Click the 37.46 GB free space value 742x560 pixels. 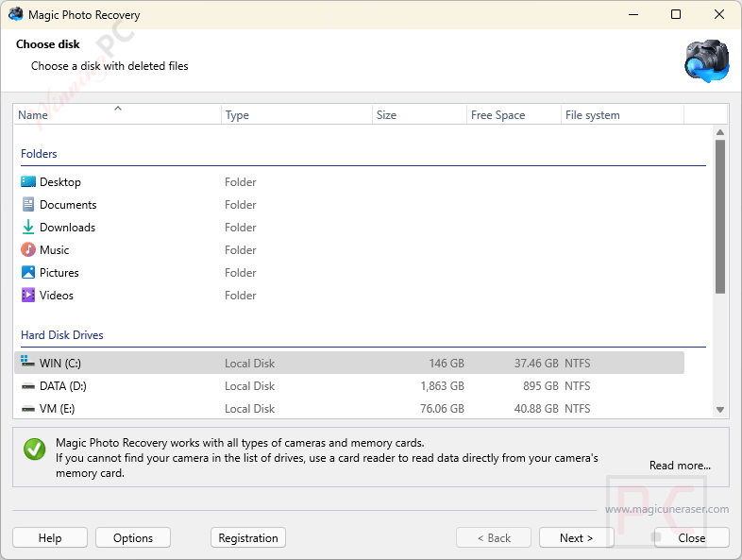click(536, 363)
